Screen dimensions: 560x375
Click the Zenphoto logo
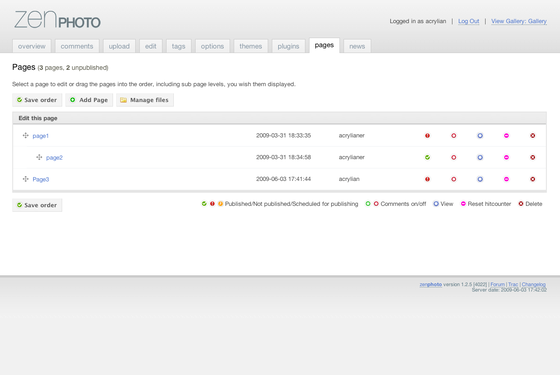(57, 20)
